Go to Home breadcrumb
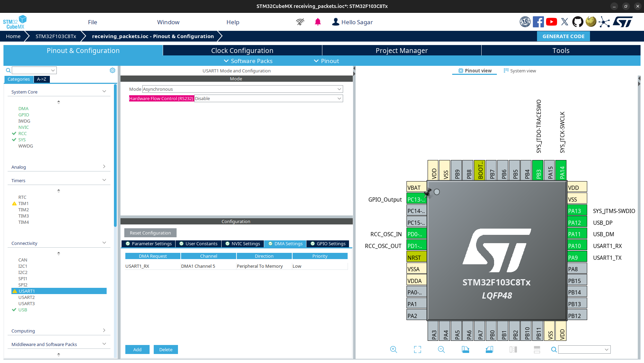Viewport: 644px width, 363px height. (13, 36)
